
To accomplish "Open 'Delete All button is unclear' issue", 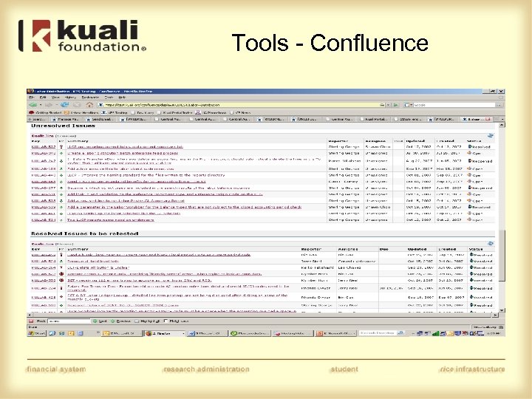I will tap(98, 267).
